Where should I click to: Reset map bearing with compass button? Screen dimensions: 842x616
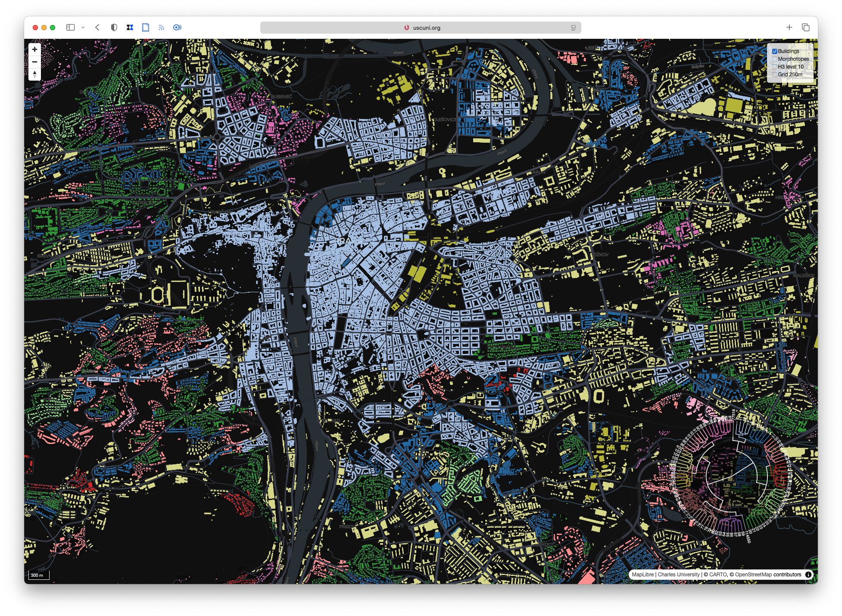[34, 74]
